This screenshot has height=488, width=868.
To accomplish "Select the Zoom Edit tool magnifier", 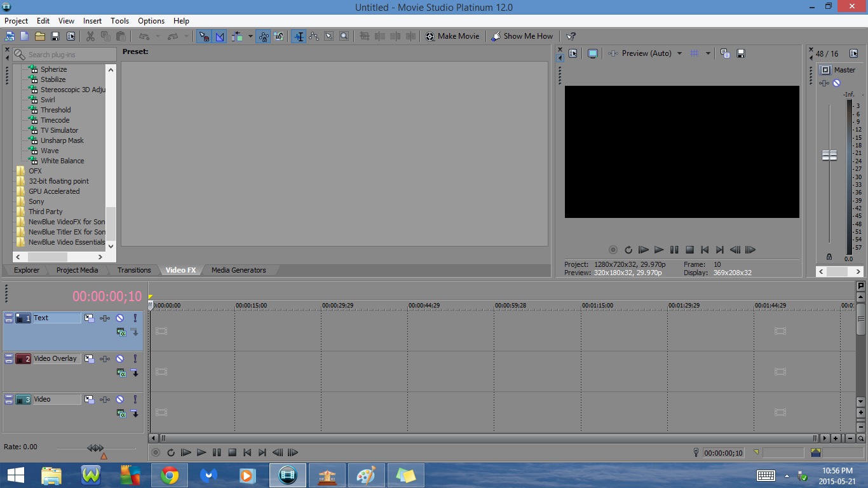I will pyautogui.click(x=344, y=36).
